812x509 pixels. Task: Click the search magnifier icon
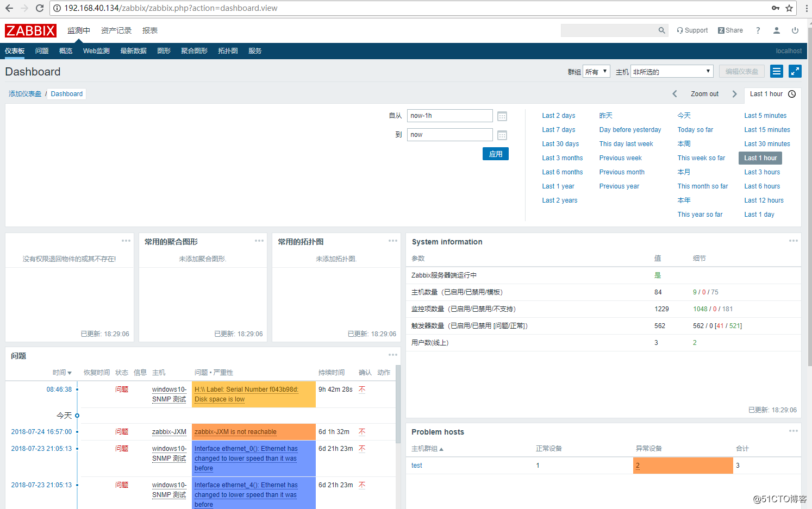661,30
